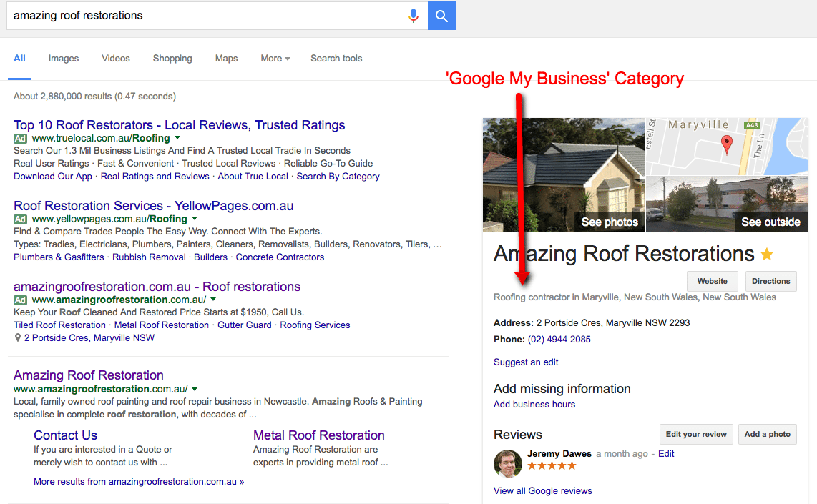Click the Add a photo button
This screenshot has height=504, width=817.
[x=767, y=434]
